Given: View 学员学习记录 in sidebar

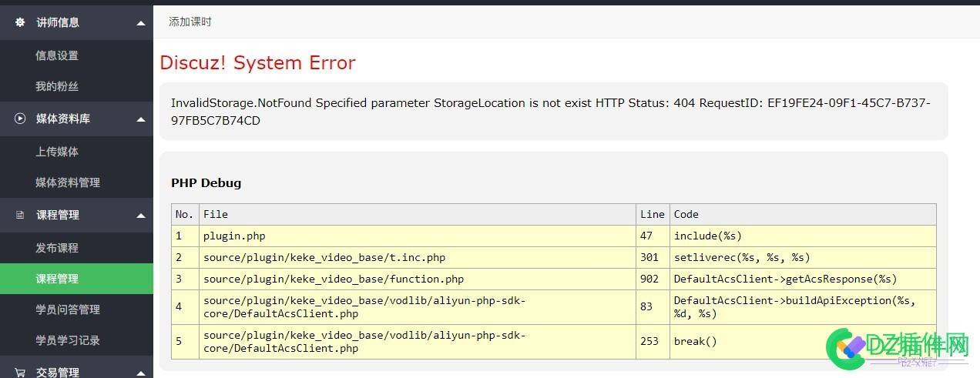Looking at the screenshot, I should click(68, 340).
